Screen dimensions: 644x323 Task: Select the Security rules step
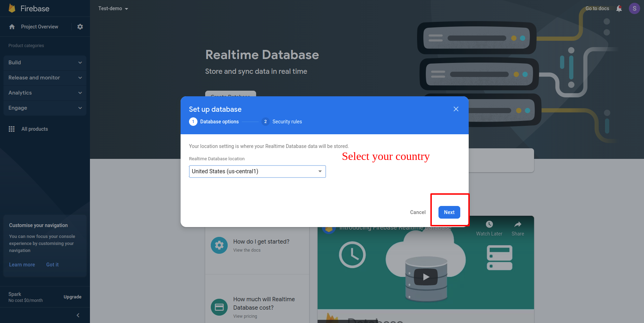282,122
